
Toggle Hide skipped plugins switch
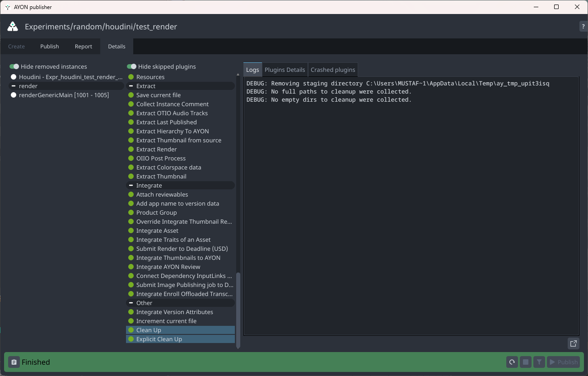(132, 66)
